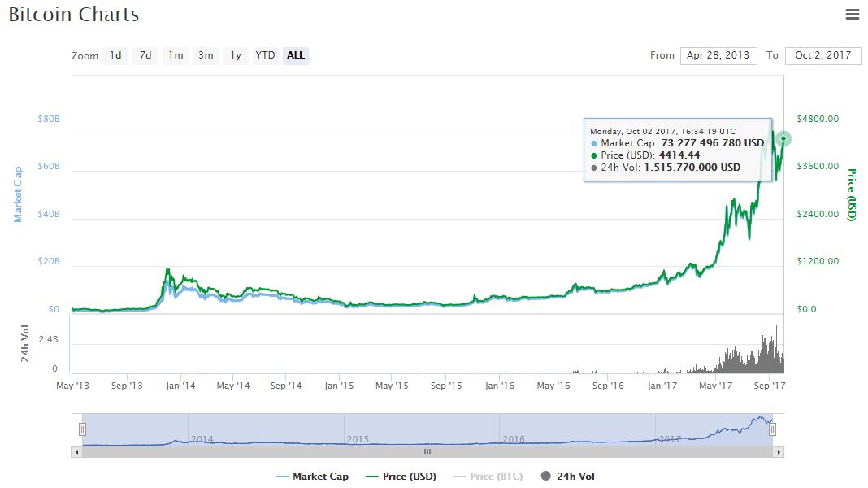868x488 pixels.
Task: Click the Bitcoin Charts heading
Action: pos(74,15)
